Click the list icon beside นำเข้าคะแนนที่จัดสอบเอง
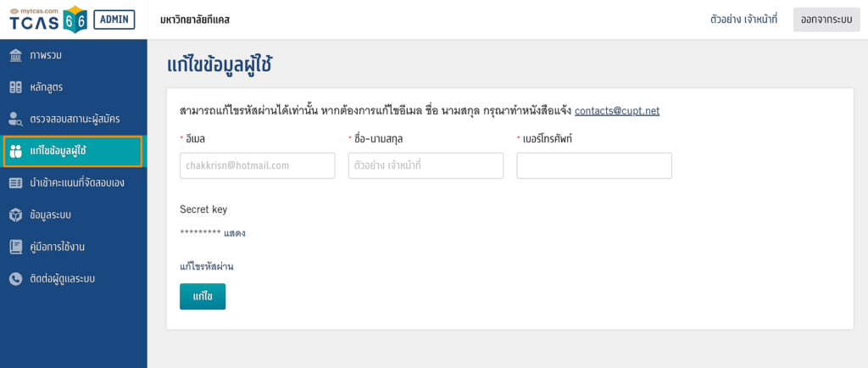This screenshot has width=868, height=368. 15,182
